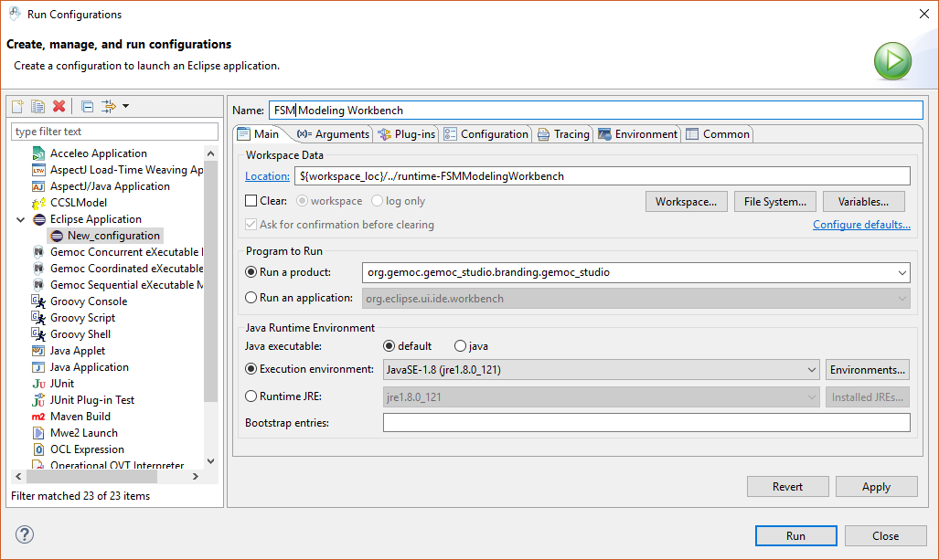This screenshot has width=939, height=560.
Task: Click the Groovy Script icon
Action: click(38, 318)
